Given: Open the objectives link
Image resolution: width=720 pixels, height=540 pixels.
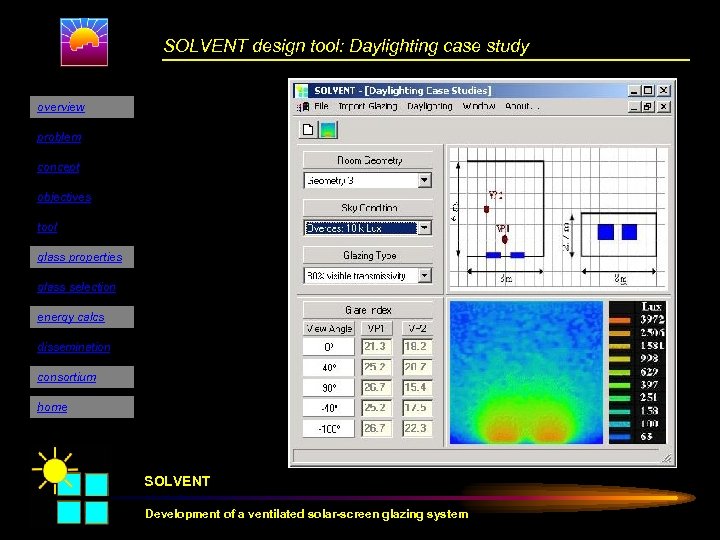Looking at the screenshot, I should (x=64, y=197).
